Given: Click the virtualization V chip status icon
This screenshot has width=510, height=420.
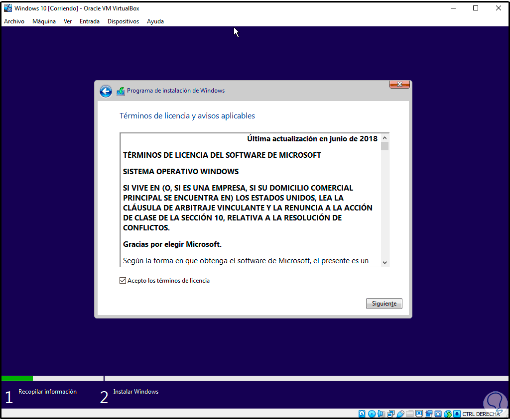Looking at the screenshot, I should coord(438,414).
